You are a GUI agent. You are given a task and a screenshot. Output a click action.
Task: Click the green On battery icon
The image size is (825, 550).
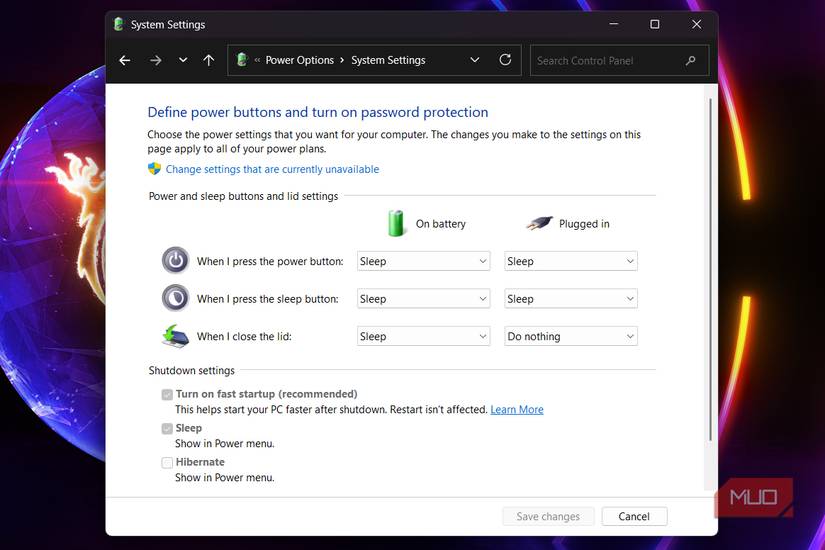pyautogui.click(x=396, y=223)
